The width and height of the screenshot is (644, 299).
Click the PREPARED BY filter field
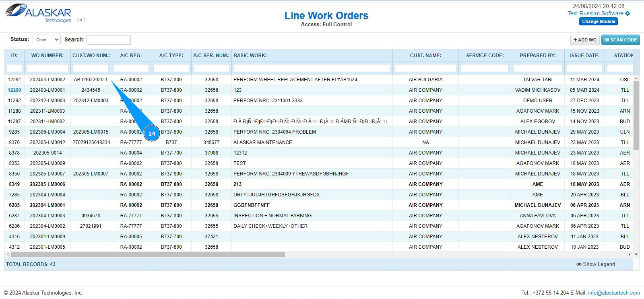[x=538, y=68]
